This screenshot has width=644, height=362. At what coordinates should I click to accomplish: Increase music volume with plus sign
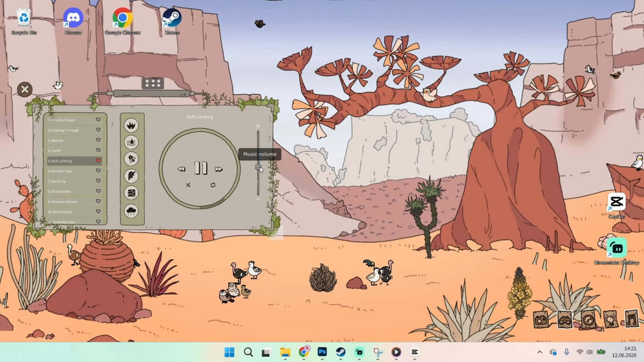(x=258, y=126)
